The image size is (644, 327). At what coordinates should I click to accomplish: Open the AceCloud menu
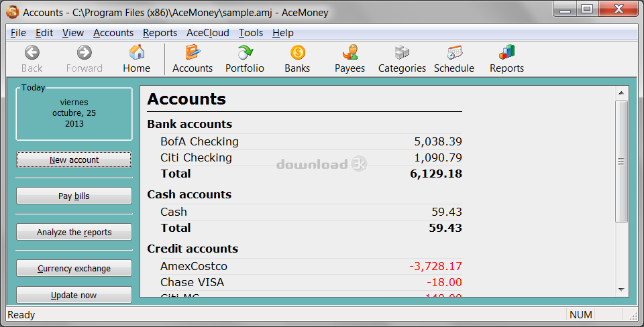(x=208, y=33)
